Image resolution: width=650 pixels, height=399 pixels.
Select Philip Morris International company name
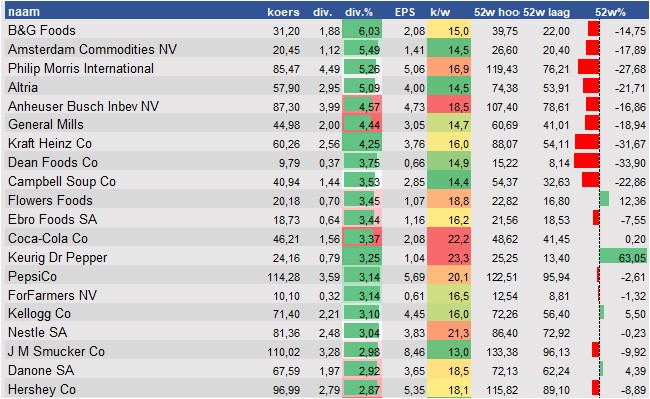click(81, 68)
